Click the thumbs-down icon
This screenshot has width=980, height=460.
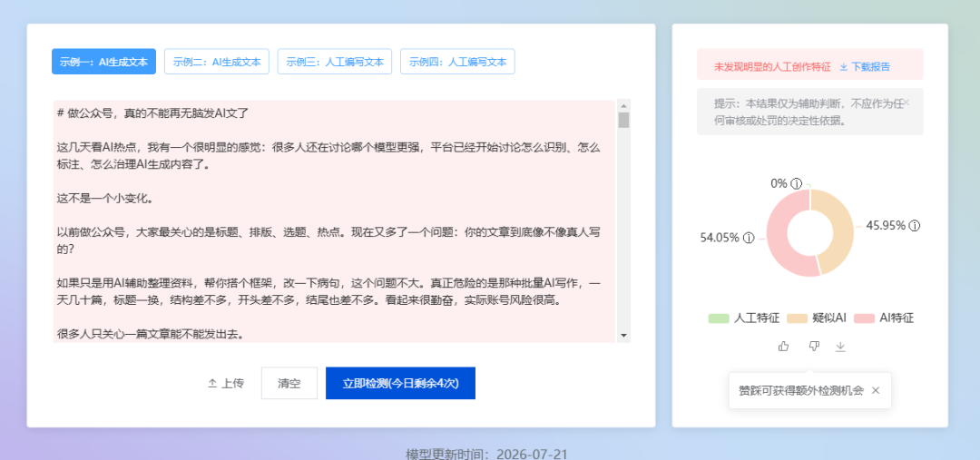point(814,347)
